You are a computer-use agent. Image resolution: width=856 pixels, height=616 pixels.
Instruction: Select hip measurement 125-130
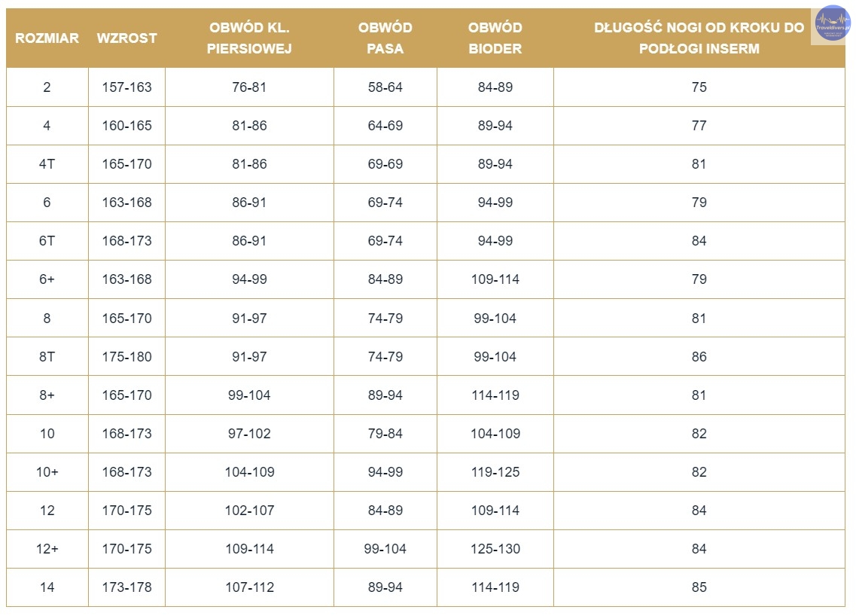click(x=495, y=549)
